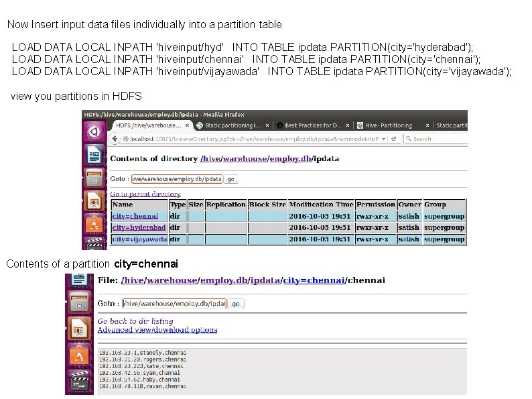Close the Static partitioning tab
Screen dimensions: 532x399
267,125
